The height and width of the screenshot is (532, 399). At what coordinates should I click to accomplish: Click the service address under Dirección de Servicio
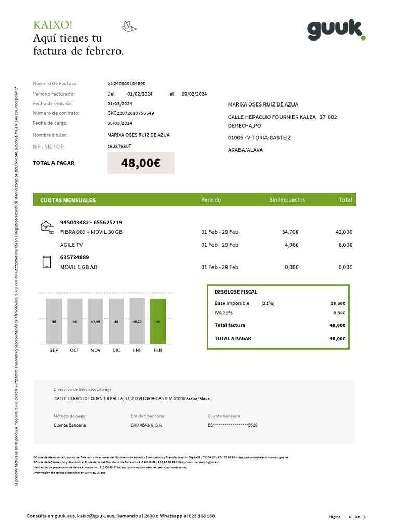point(131,398)
